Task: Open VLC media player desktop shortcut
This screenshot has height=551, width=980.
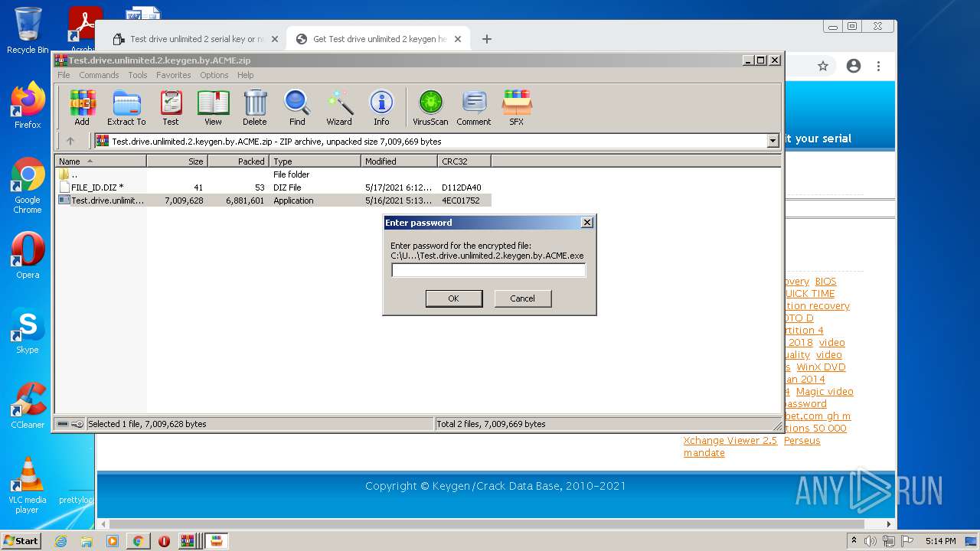Action: 28,486
